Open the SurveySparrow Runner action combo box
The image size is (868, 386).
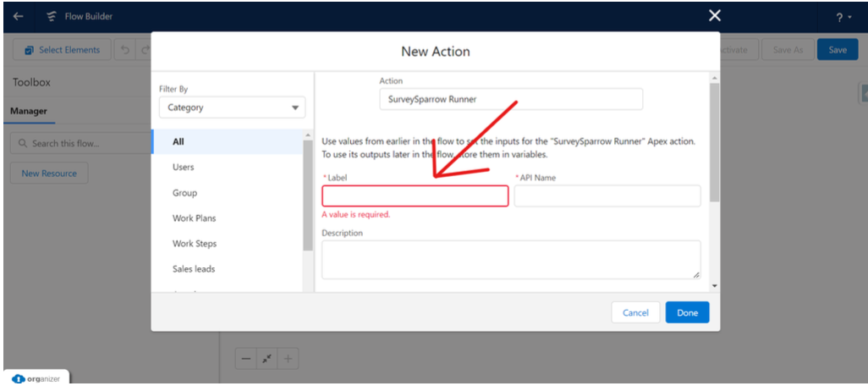(510, 99)
